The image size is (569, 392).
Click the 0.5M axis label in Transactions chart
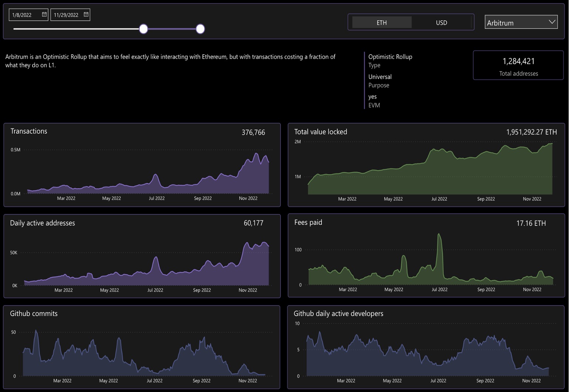(16, 150)
